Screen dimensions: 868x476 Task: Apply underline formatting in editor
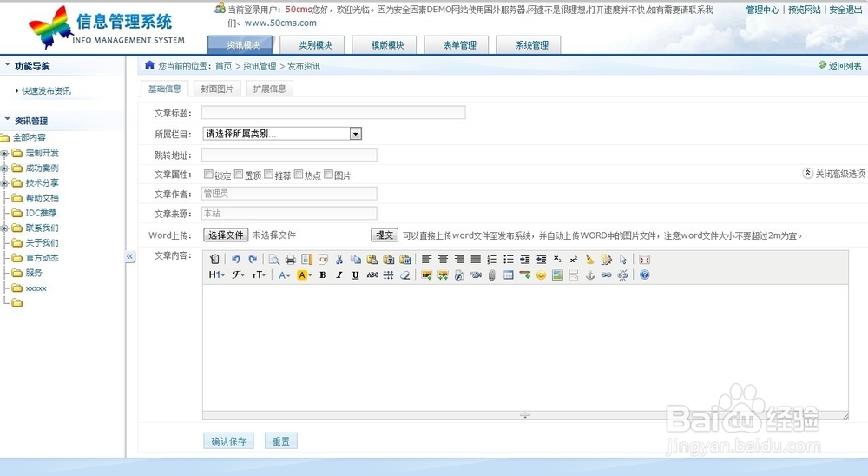coord(355,274)
